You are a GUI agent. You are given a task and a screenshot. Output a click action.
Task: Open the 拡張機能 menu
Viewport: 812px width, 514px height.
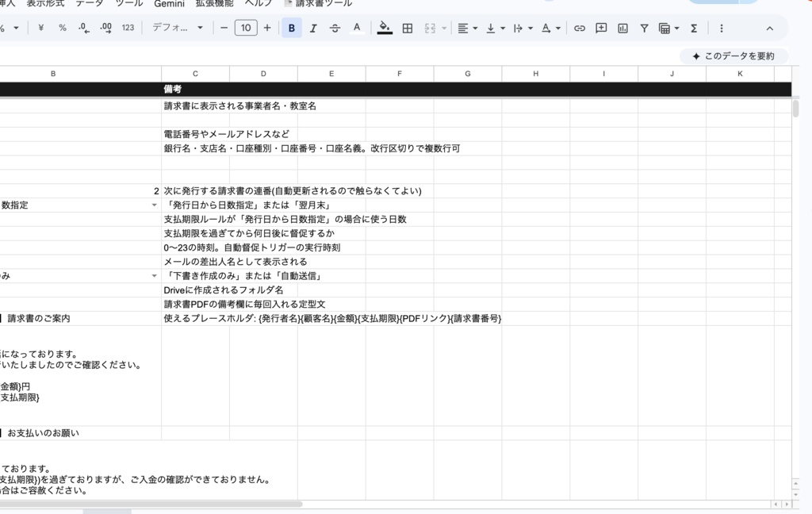pos(214,3)
